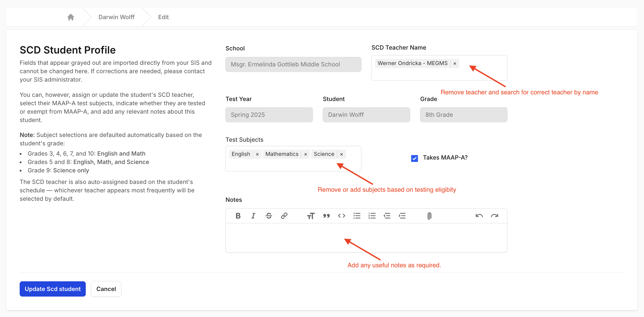Undo the last Notes edit
644x317 pixels.
point(479,216)
